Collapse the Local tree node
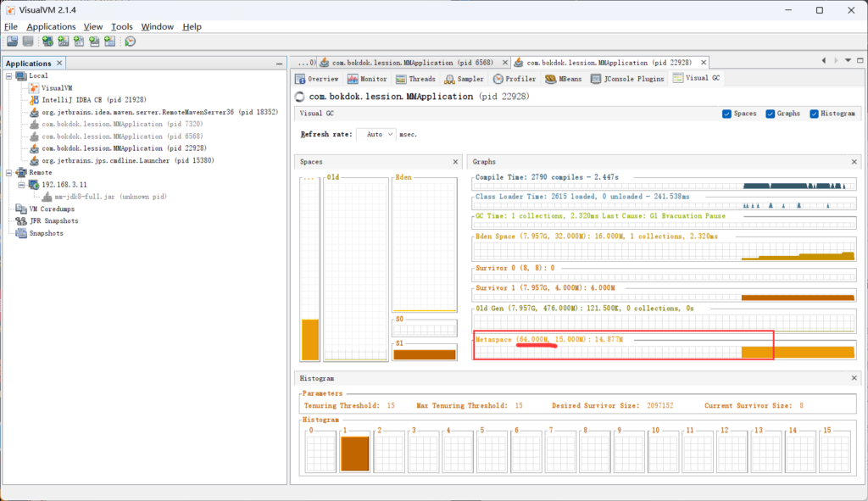Image resolution: width=868 pixels, height=501 pixels. pyautogui.click(x=8, y=75)
